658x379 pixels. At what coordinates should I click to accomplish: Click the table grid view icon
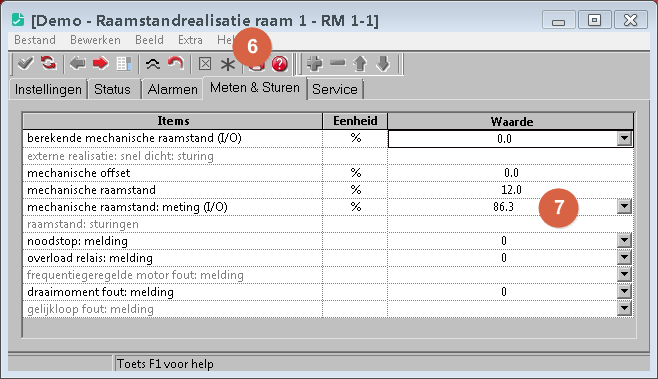click(124, 64)
